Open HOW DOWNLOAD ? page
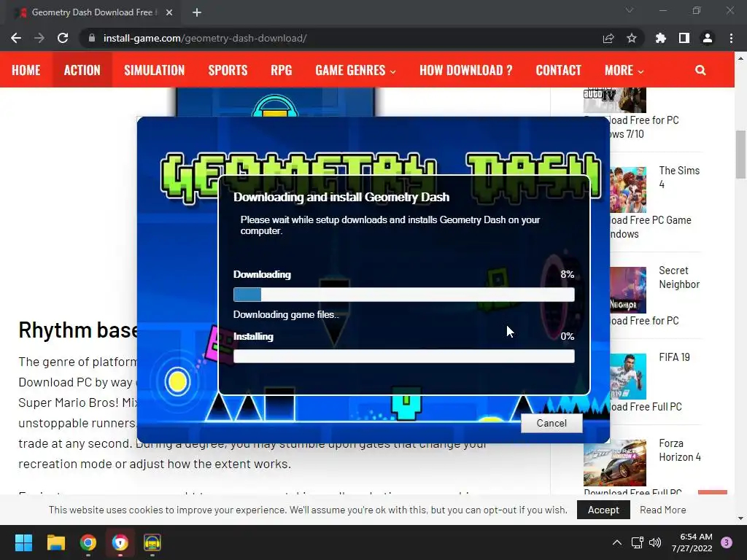Screen dimensions: 747x560 (x=466, y=70)
